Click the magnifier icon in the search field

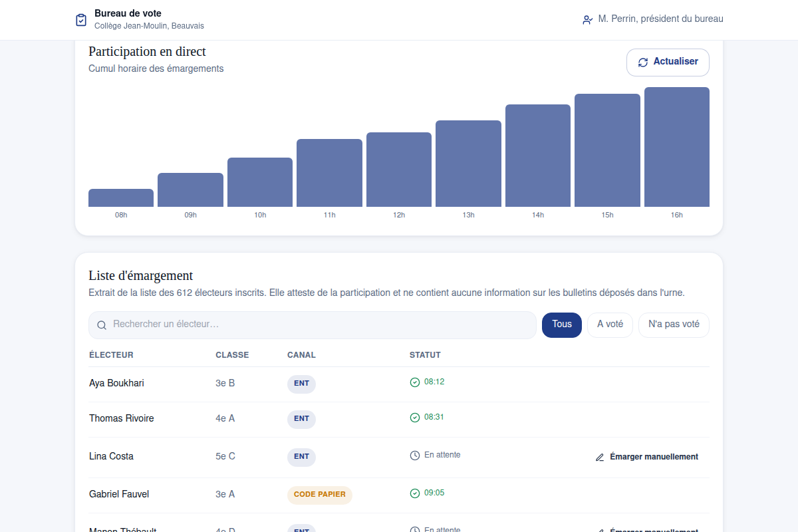(x=102, y=325)
